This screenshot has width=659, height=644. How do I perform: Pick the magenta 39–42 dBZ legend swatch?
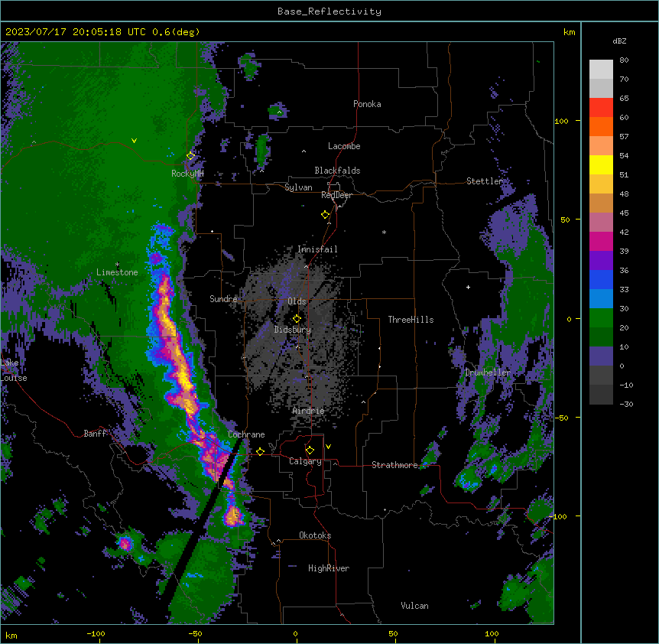601,241
